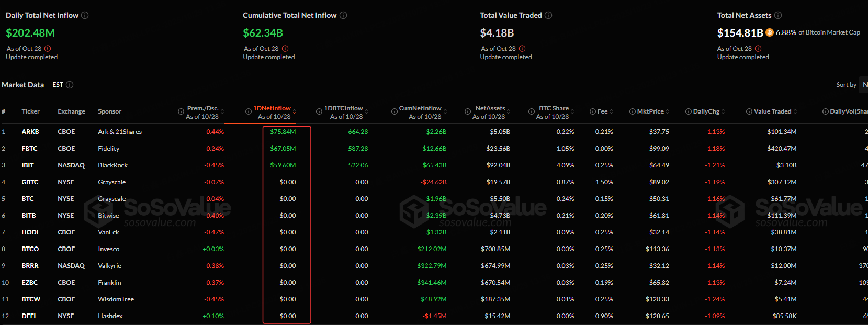The height and width of the screenshot is (325, 868).
Task: Click info icon next to Total Net Assets
Action: click(778, 15)
